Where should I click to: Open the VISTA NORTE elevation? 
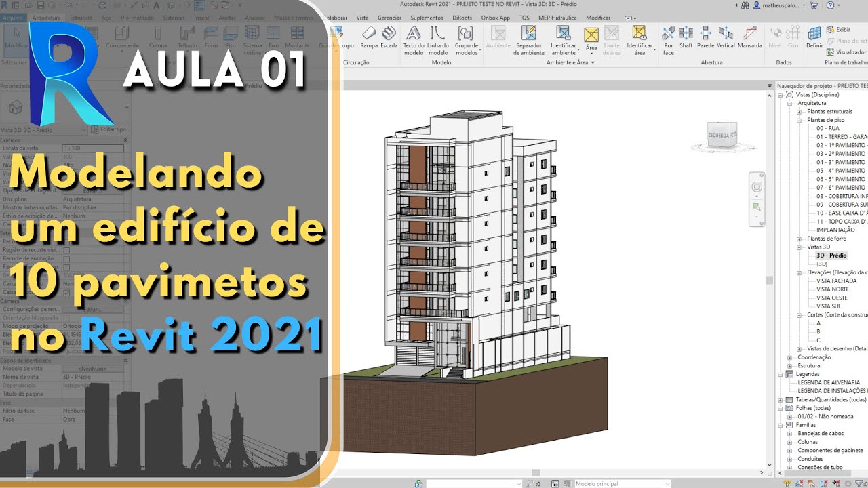click(x=833, y=289)
